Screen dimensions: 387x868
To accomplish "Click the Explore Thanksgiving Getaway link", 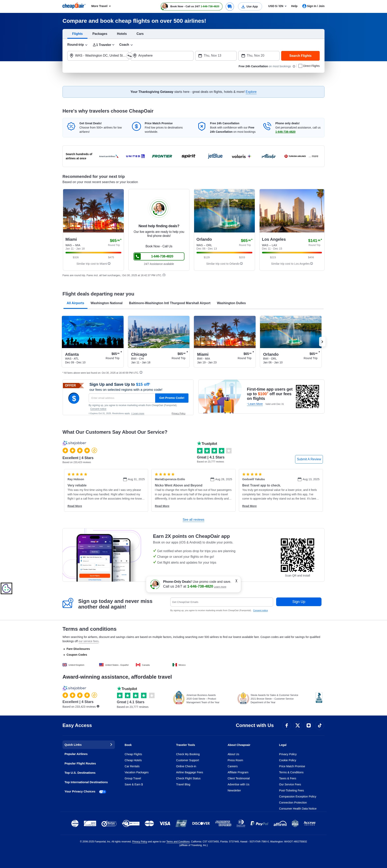I will (251, 92).
